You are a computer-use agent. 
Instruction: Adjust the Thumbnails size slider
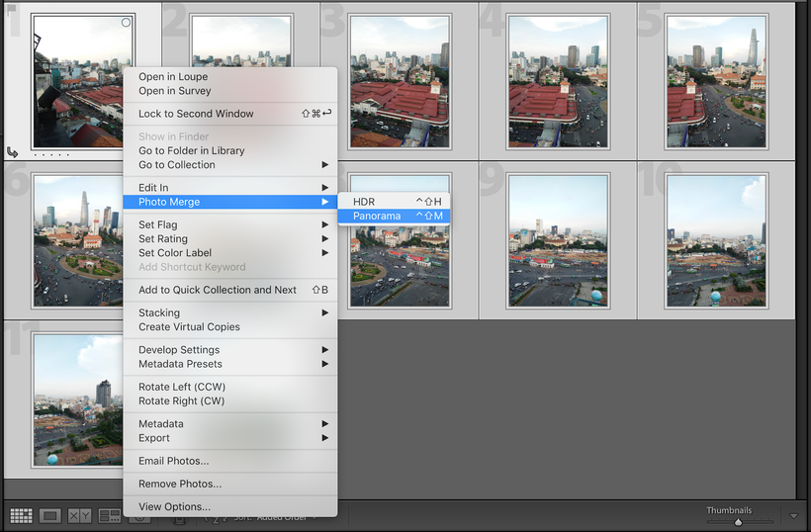(737, 521)
